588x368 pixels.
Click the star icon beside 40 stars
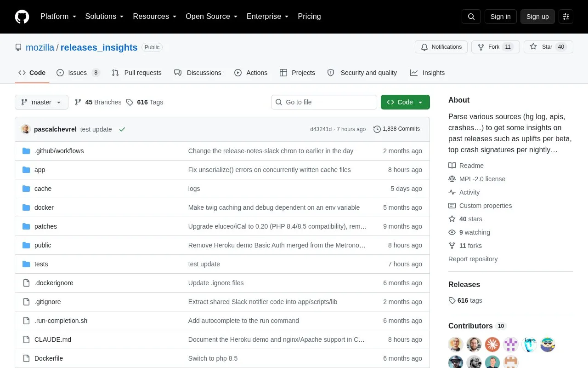[x=452, y=219]
